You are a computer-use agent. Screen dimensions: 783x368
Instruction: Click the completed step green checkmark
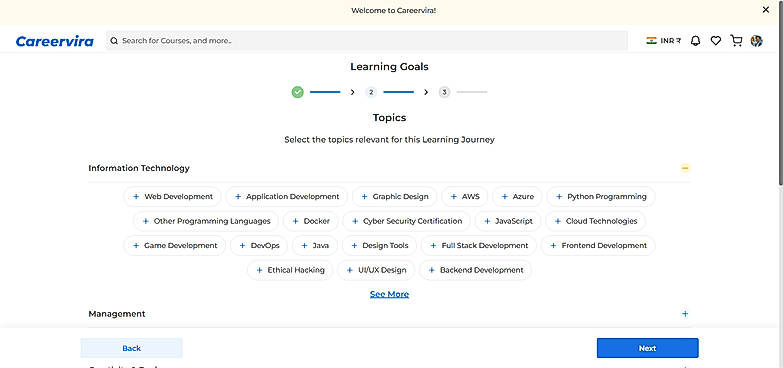tap(298, 92)
